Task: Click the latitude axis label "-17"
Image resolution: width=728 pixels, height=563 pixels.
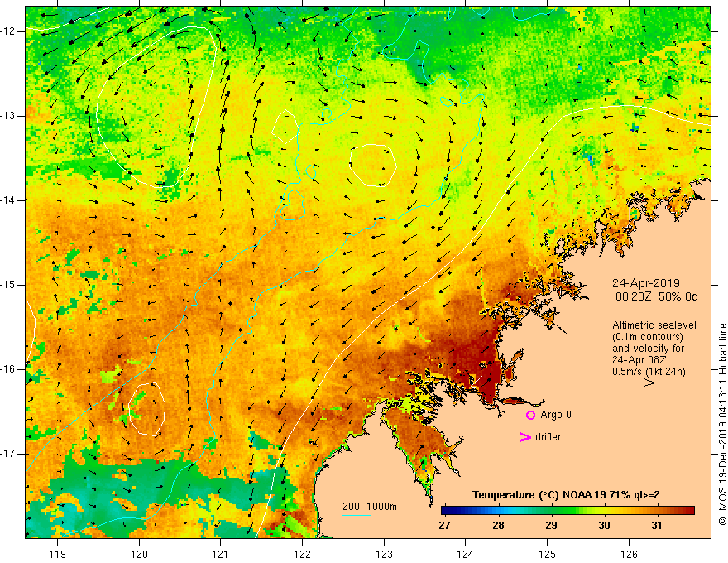Action: [x=8, y=454]
